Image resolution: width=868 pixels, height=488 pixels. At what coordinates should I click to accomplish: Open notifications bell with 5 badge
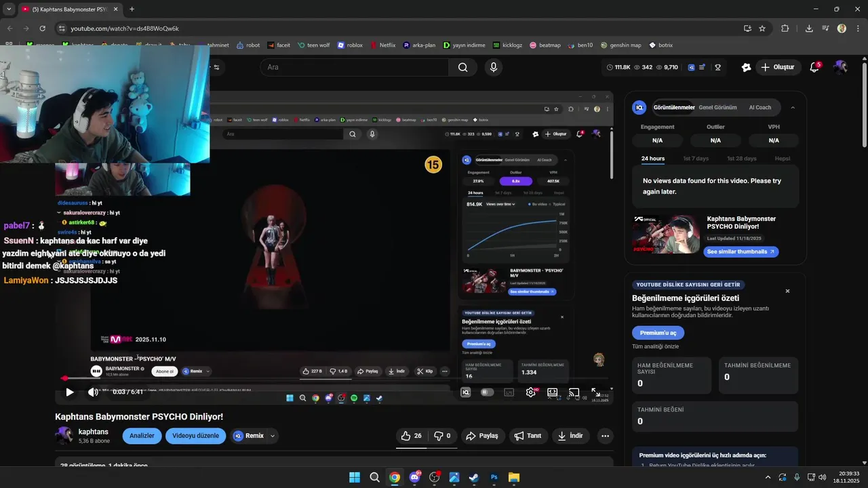point(814,67)
